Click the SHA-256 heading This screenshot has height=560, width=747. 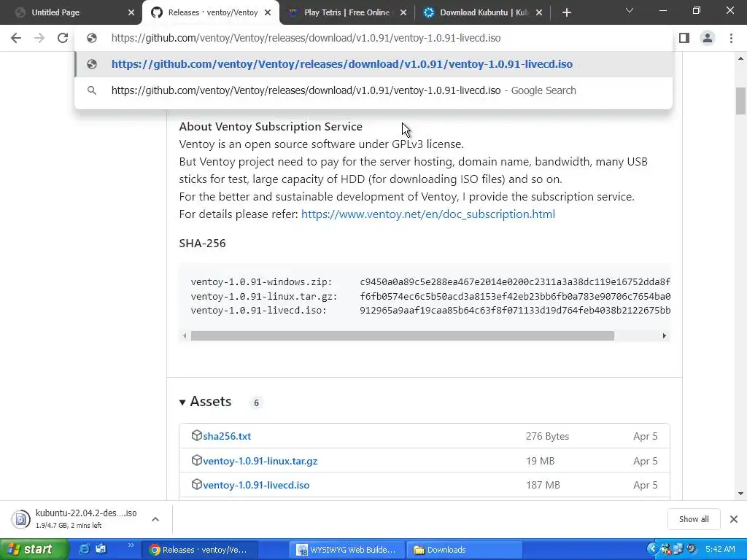point(203,244)
